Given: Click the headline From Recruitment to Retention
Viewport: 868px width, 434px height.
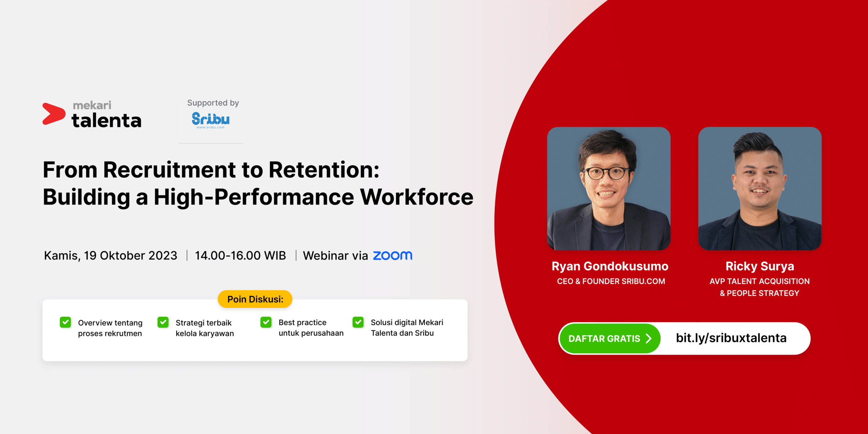Looking at the screenshot, I should tap(211, 170).
